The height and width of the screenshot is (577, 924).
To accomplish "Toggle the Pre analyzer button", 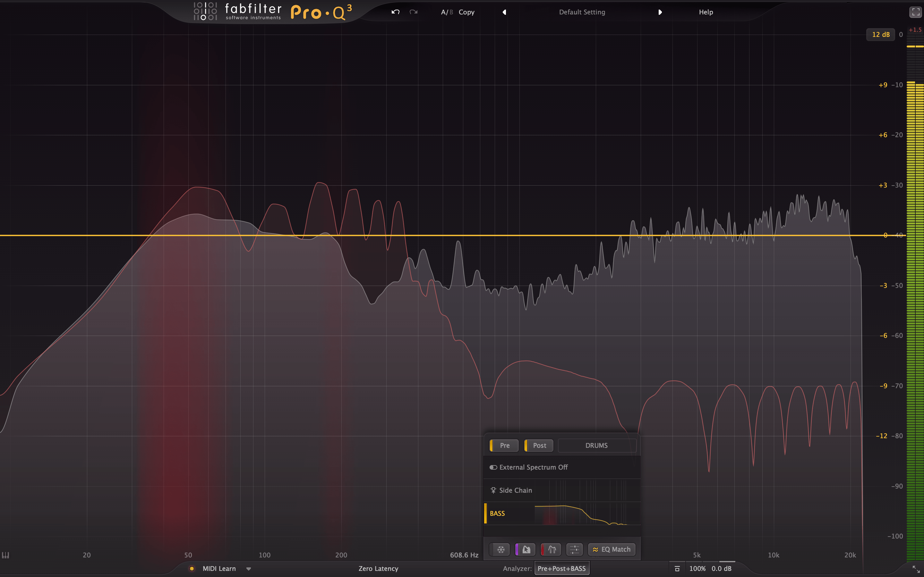I will click(504, 445).
